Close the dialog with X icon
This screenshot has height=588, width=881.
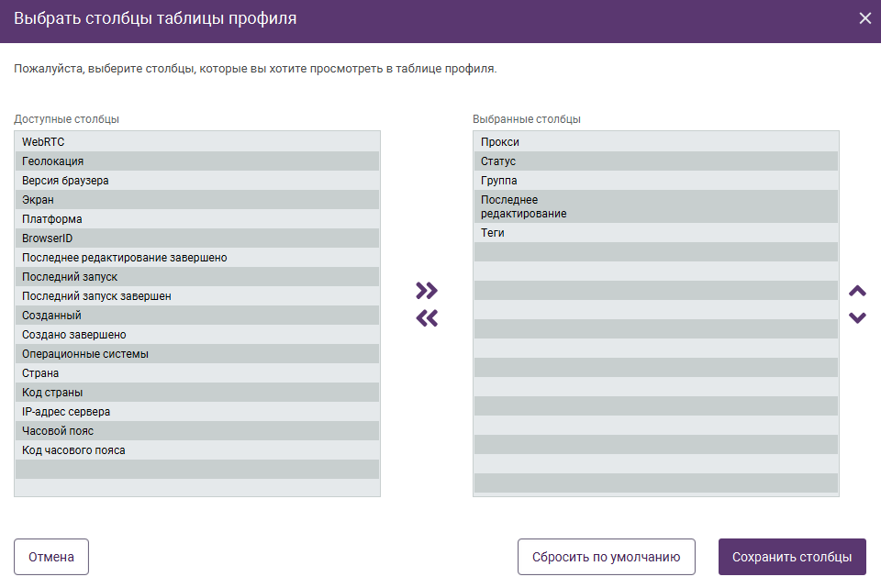tap(865, 18)
